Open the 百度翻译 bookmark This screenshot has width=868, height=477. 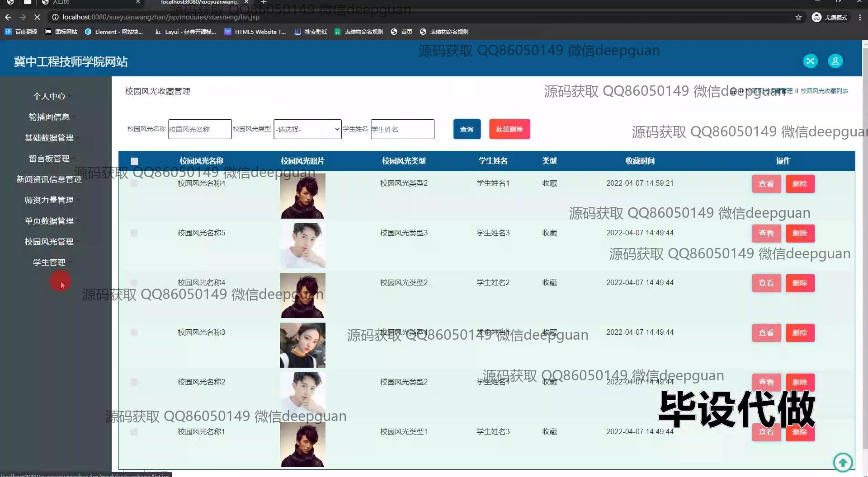click(x=21, y=32)
